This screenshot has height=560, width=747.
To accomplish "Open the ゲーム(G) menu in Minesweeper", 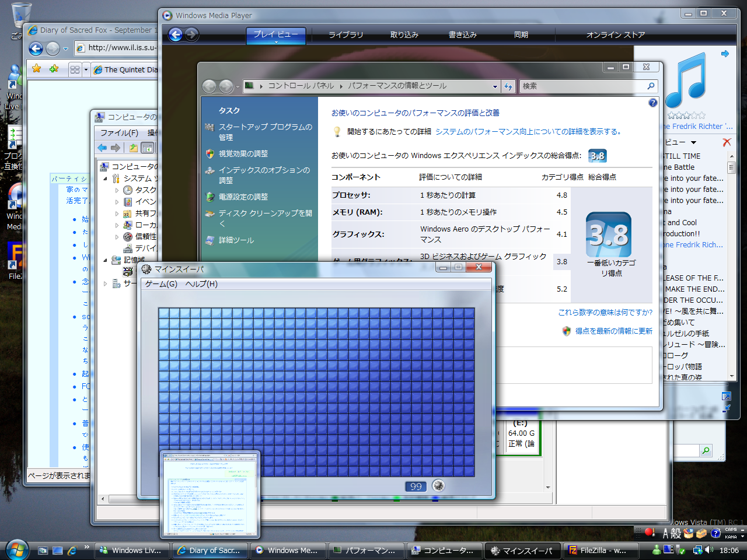I will tap(161, 284).
